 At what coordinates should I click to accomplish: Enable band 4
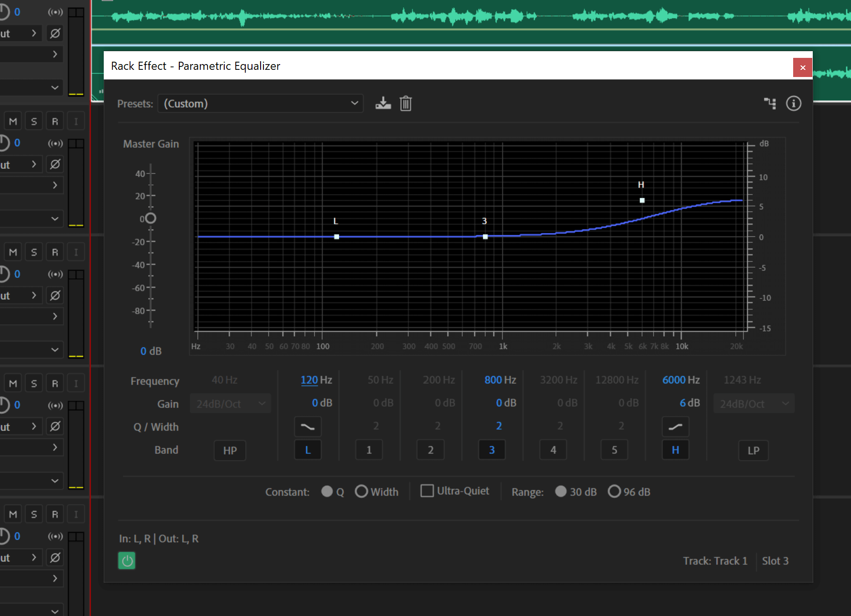coord(553,450)
